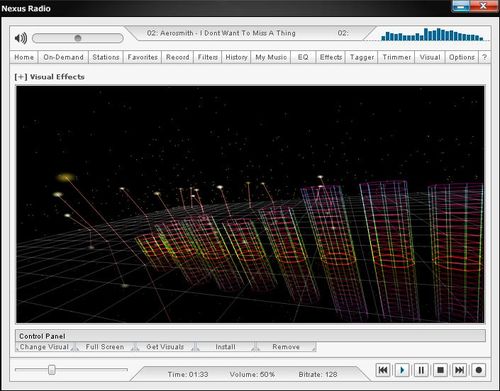This screenshot has height=391, width=500.
Task: Click the 'Bitrate: 128' status text
Action: [x=318, y=374]
